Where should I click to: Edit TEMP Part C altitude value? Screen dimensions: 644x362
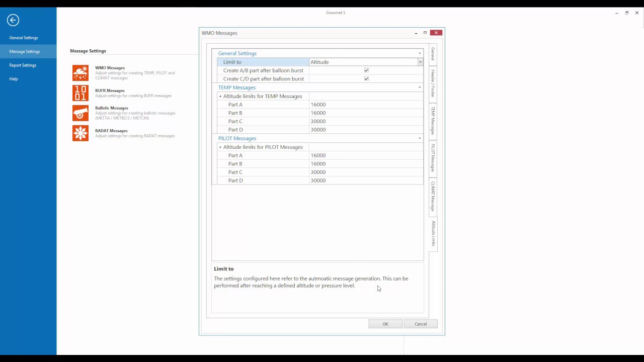(366, 121)
